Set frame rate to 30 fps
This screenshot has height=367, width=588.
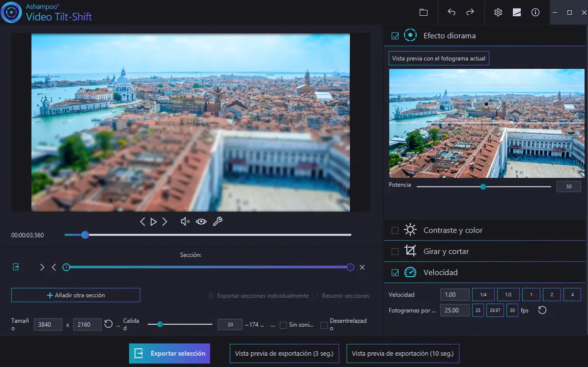(512, 310)
